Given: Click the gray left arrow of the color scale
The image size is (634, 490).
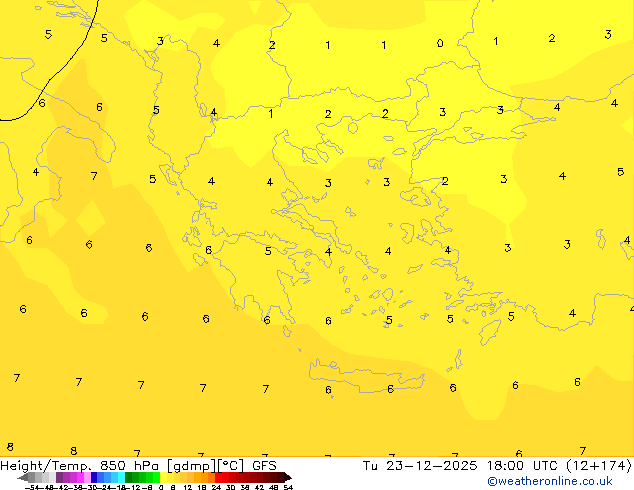Looking at the screenshot, I should pyautogui.click(x=23, y=477).
